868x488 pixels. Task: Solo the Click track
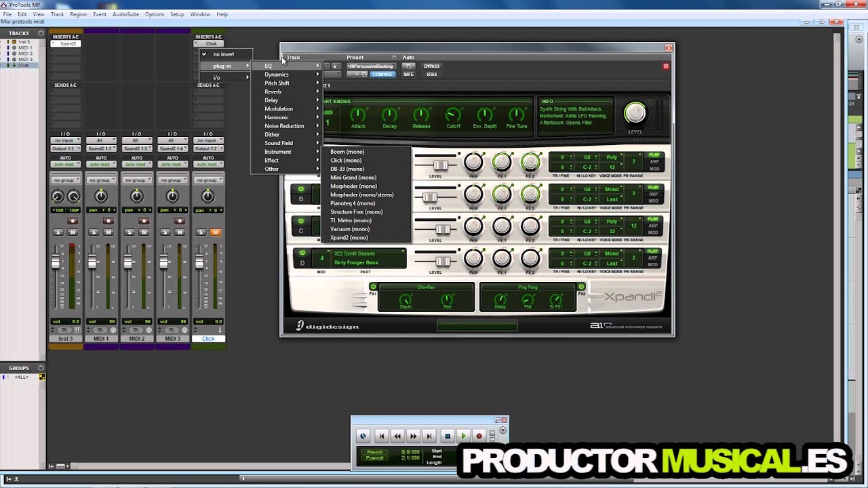[201, 232]
